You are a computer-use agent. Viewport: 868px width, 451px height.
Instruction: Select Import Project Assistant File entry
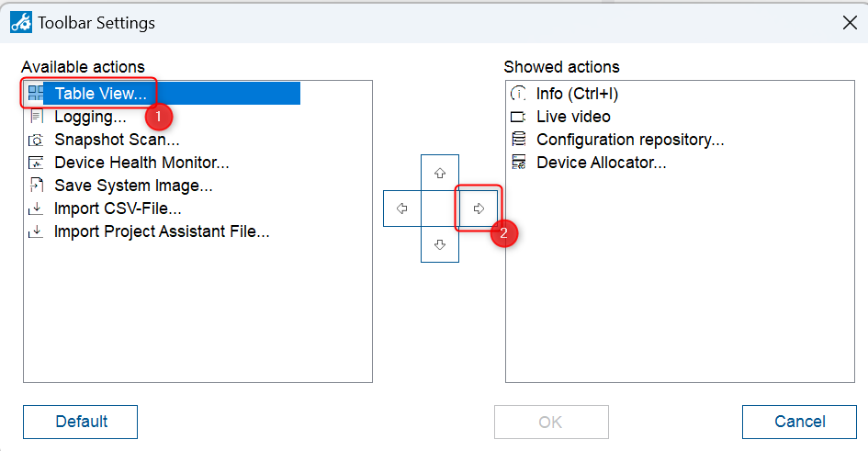tap(162, 231)
